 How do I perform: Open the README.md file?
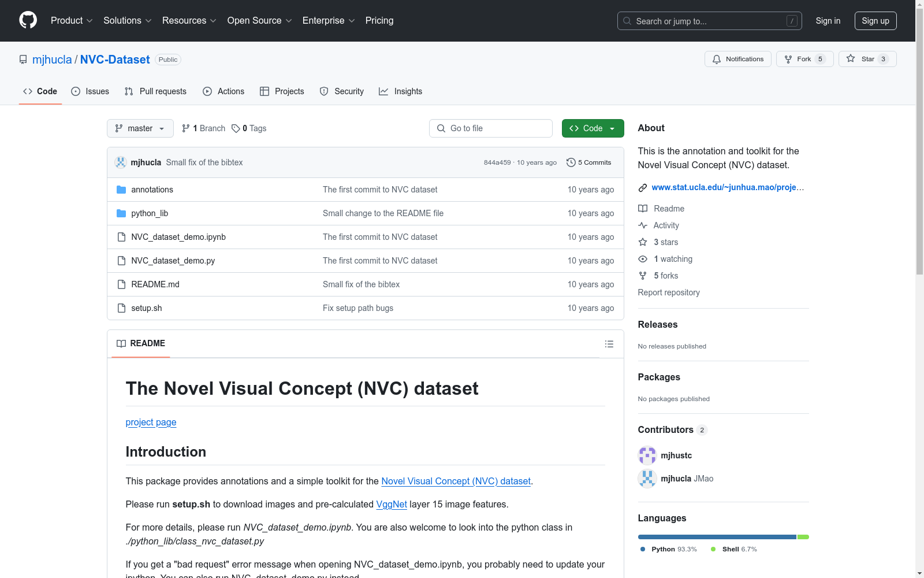[155, 284]
